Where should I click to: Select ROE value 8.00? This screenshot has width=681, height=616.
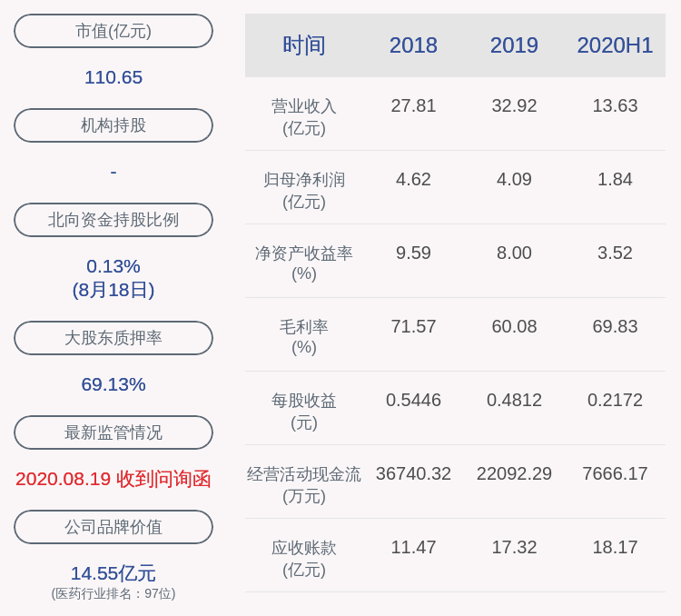click(x=514, y=253)
